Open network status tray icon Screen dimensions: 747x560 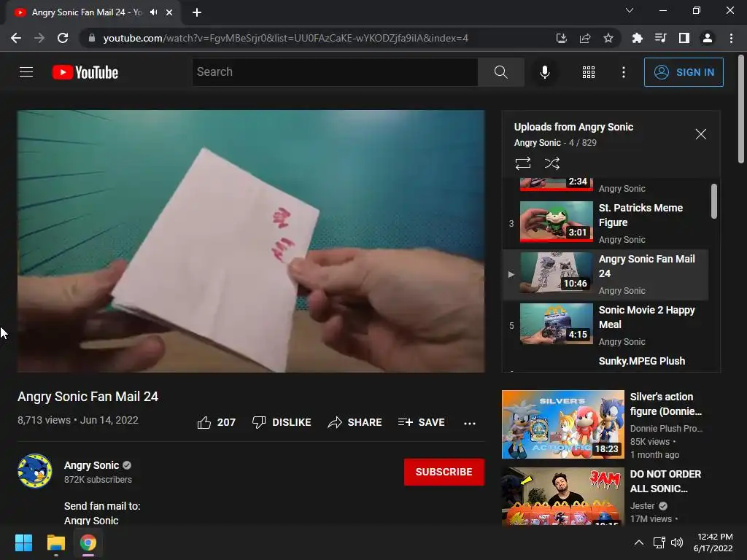pyautogui.click(x=659, y=542)
